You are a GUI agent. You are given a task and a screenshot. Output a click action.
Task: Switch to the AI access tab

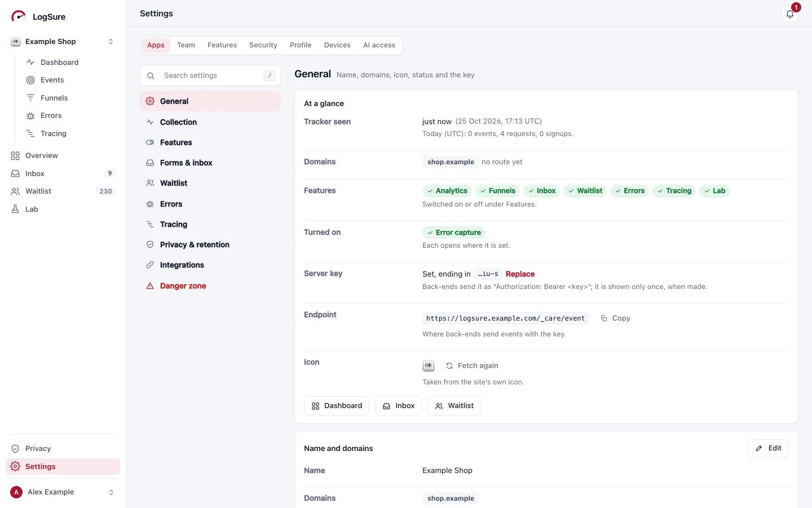click(379, 45)
